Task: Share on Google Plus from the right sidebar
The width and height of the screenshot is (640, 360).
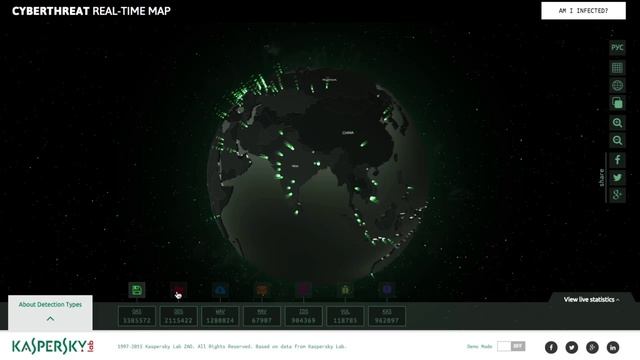Action: (617, 195)
